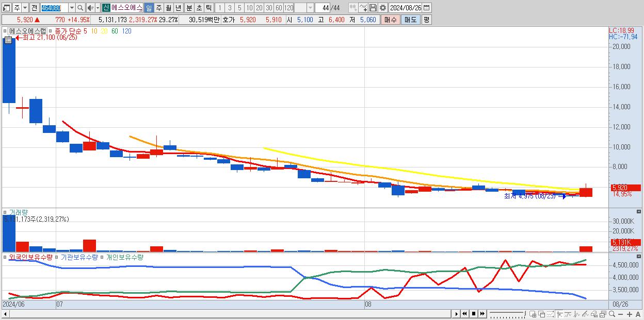
Task: Click the 전 button next to stock code
Action: point(34,8)
